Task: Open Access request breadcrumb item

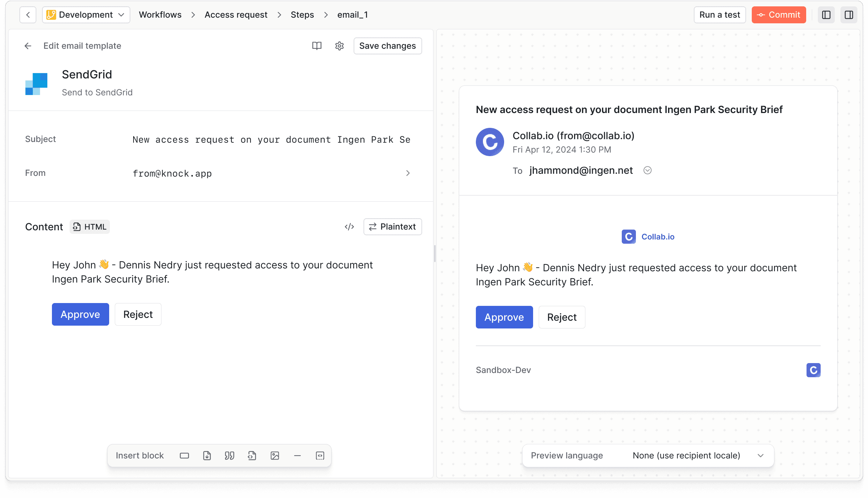Action: [236, 15]
